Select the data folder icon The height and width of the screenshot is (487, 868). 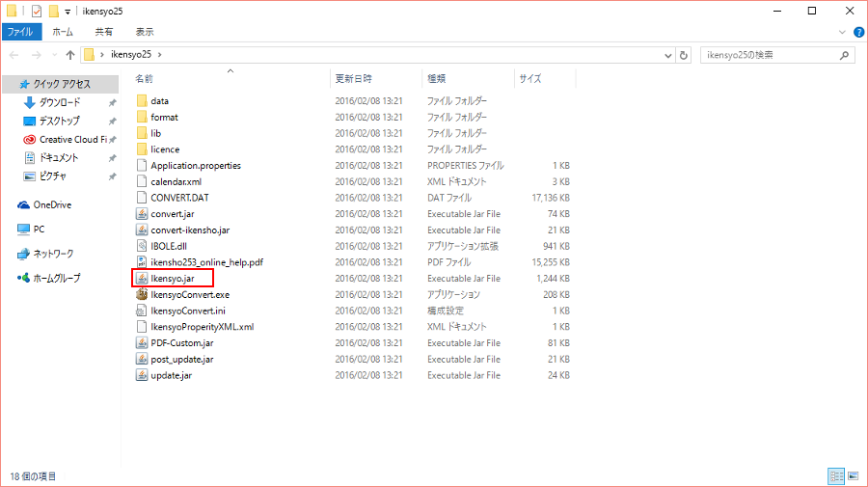point(142,100)
